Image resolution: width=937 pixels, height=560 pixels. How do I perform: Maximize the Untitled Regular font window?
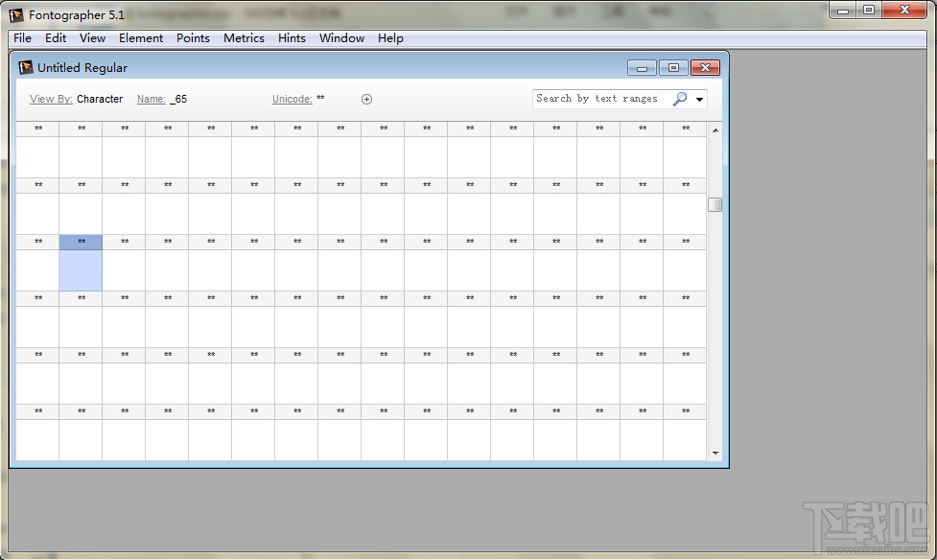coord(673,68)
